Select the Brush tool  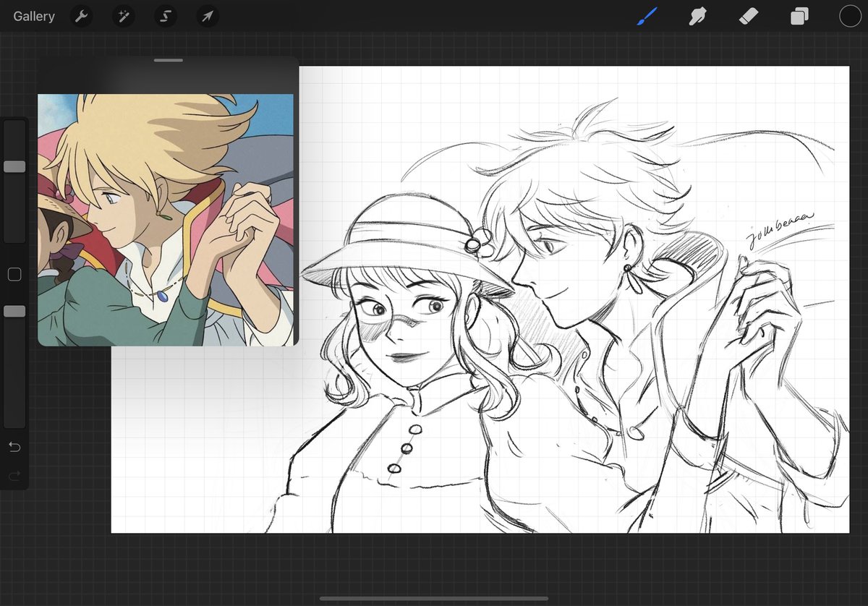[x=646, y=16]
